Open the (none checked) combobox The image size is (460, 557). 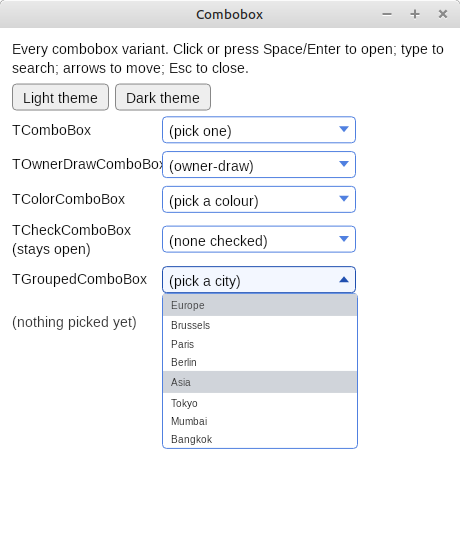259,239
